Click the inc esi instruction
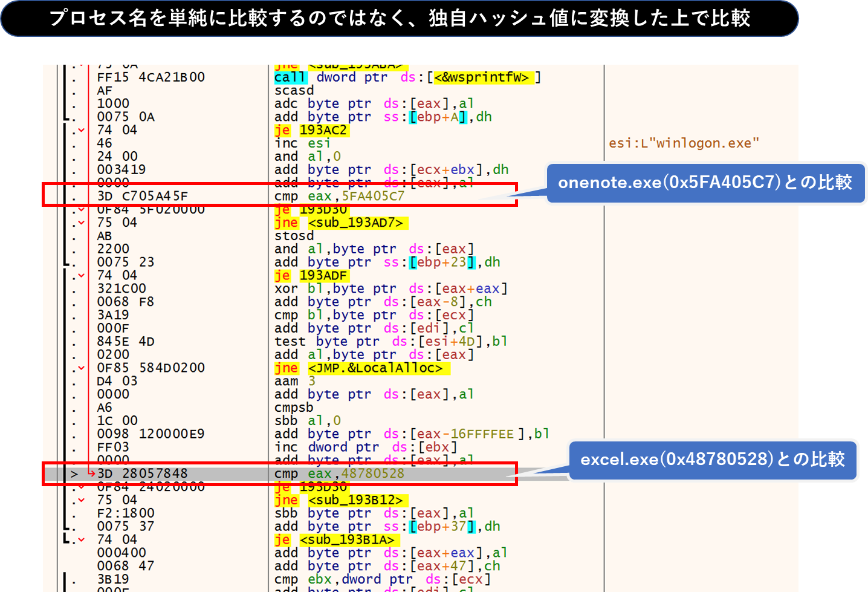This screenshot has height=592, width=868. click(302, 143)
